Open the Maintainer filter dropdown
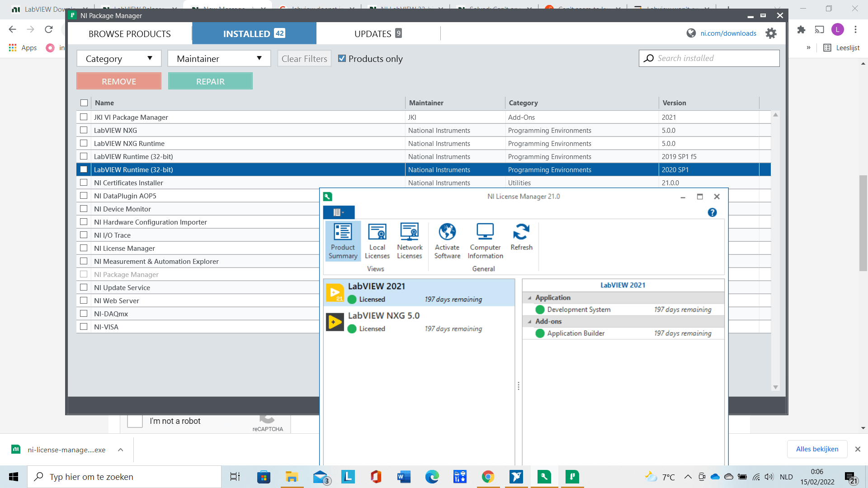 pyautogui.click(x=219, y=58)
